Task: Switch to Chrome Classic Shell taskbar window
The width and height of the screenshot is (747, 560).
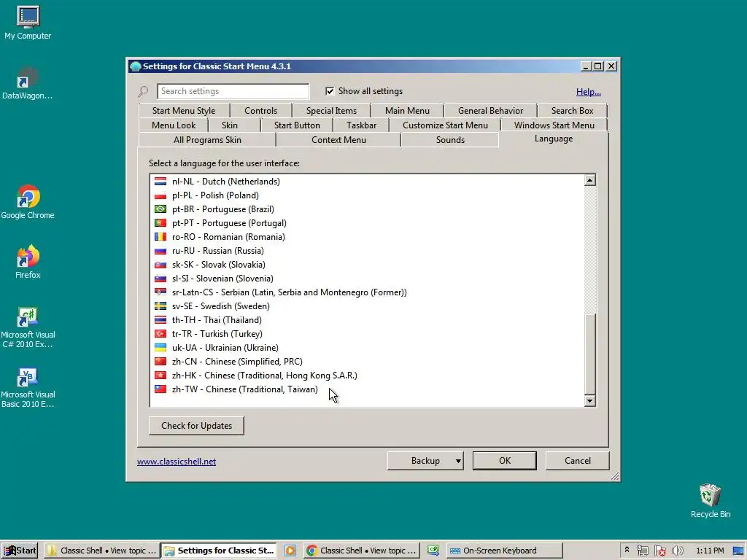Action: click(362, 551)
